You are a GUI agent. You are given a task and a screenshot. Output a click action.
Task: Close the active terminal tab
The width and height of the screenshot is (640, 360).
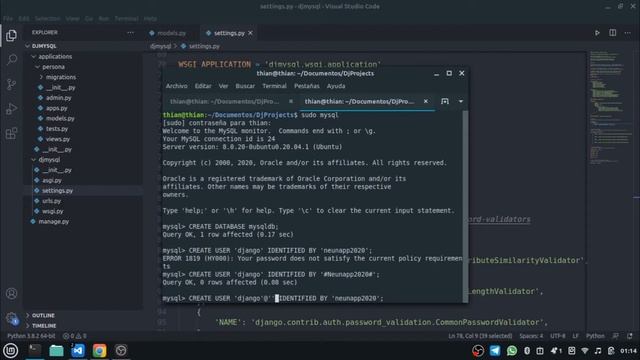(x=426, y=101)
